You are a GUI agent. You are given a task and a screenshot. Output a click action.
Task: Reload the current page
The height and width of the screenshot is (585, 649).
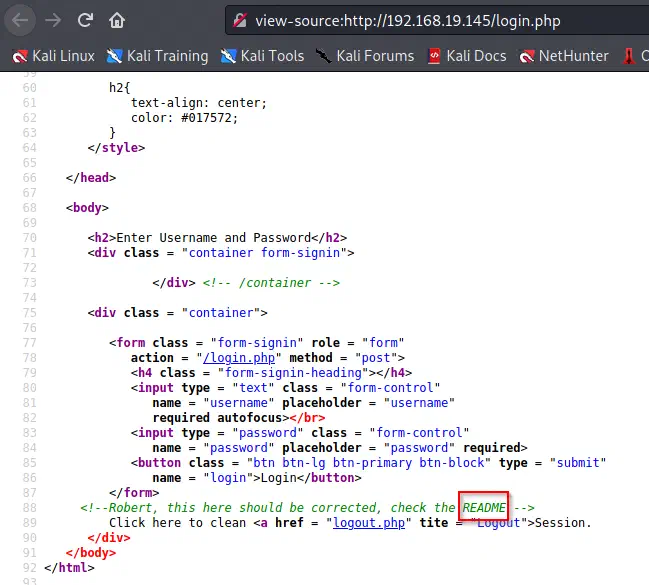tap(85, 20)
